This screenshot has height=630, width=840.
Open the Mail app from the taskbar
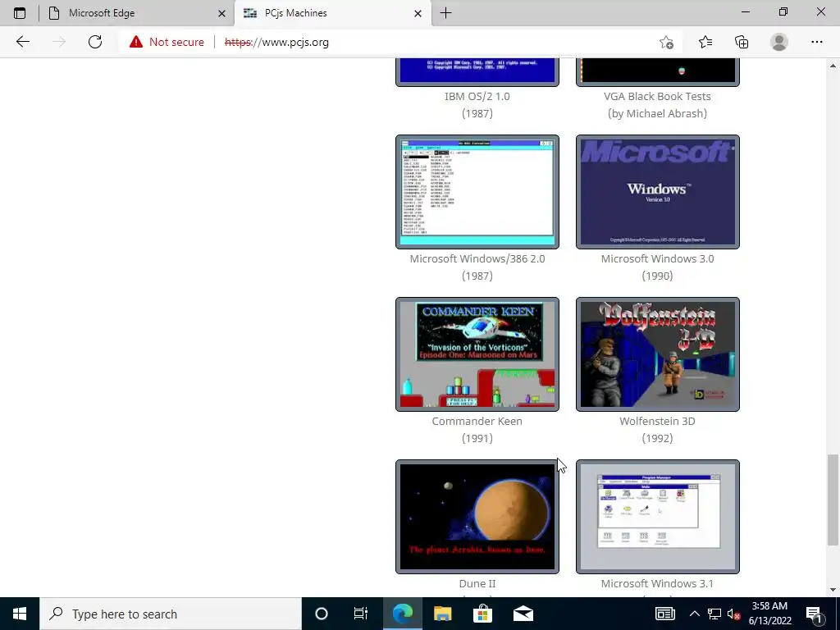pyautogui.click(x=523, y=614)
